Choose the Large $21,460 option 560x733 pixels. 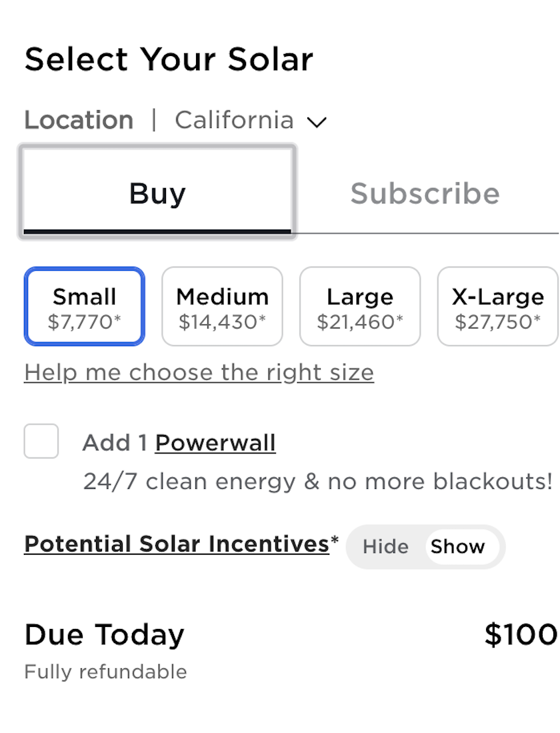coord(360,306)
